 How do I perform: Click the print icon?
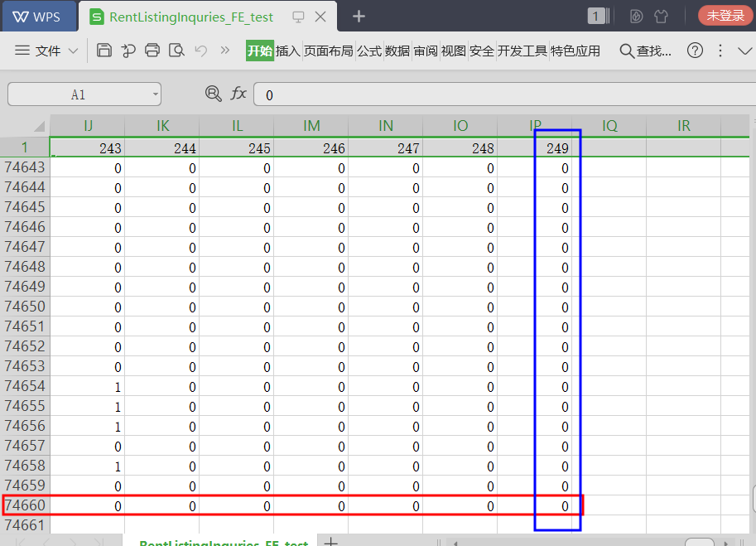pos(152,51)
